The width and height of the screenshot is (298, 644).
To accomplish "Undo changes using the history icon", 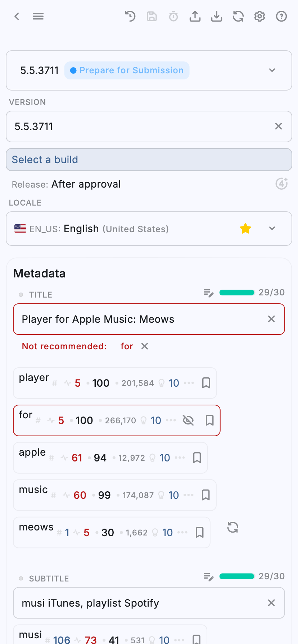I will [x=130, y=16].
